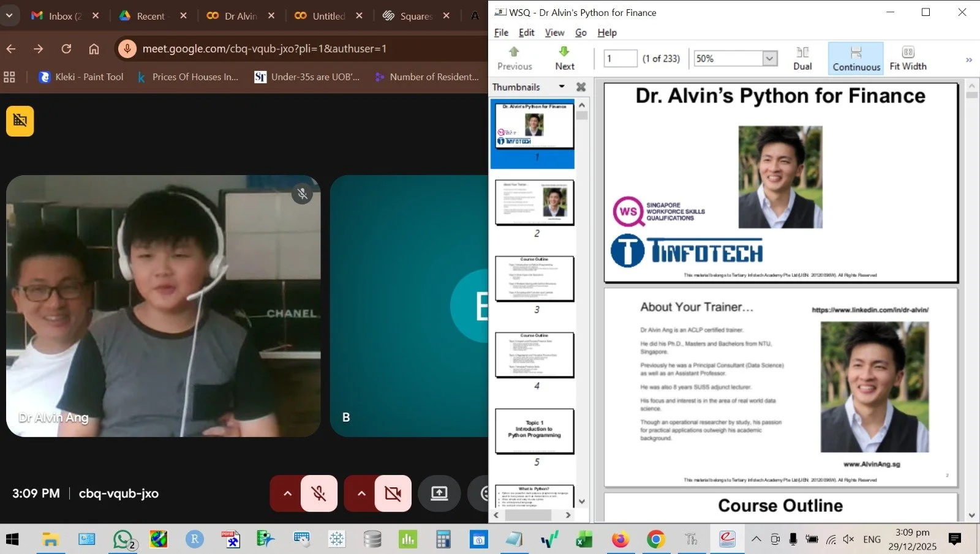Click the linkedin.com/in/dr-alvin link in document
The height and width of the screenshot is (554, 980).
[x=870, y=310]
